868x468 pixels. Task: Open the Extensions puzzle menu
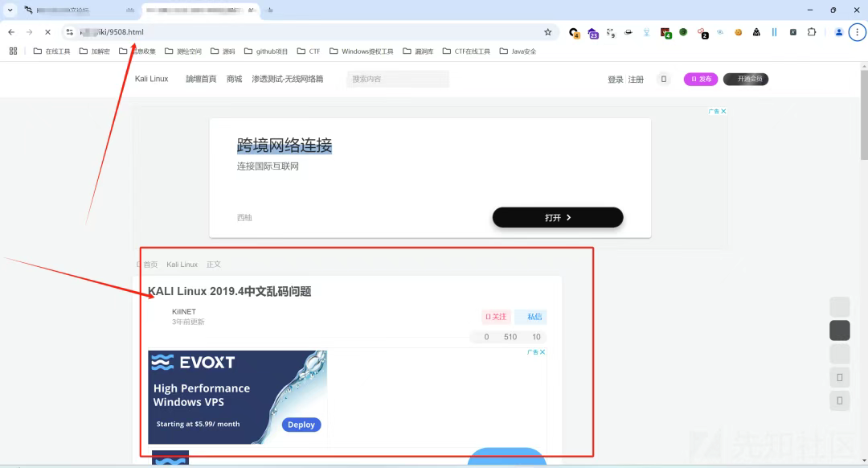coord(812,32)
